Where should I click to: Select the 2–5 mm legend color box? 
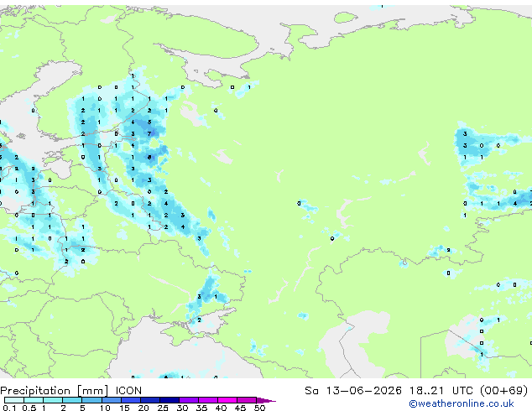(x=72, y=400)
